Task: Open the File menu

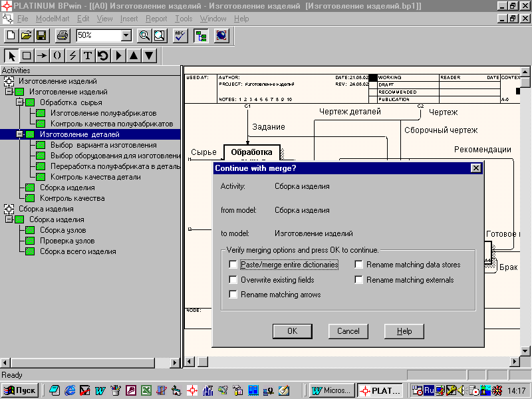Action: pyautogui.click(x=23, y=19)
